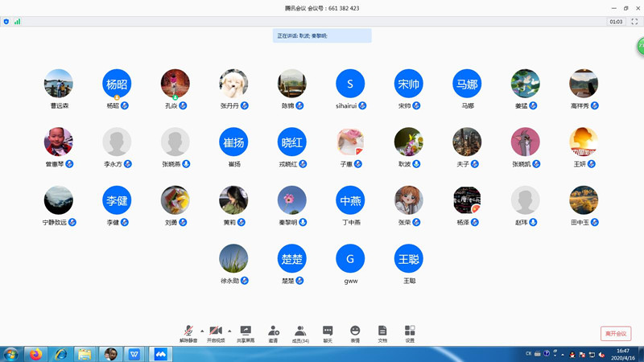
Task: Open the Emoji (表情) reactions
Action: click(x=355, y=332)
